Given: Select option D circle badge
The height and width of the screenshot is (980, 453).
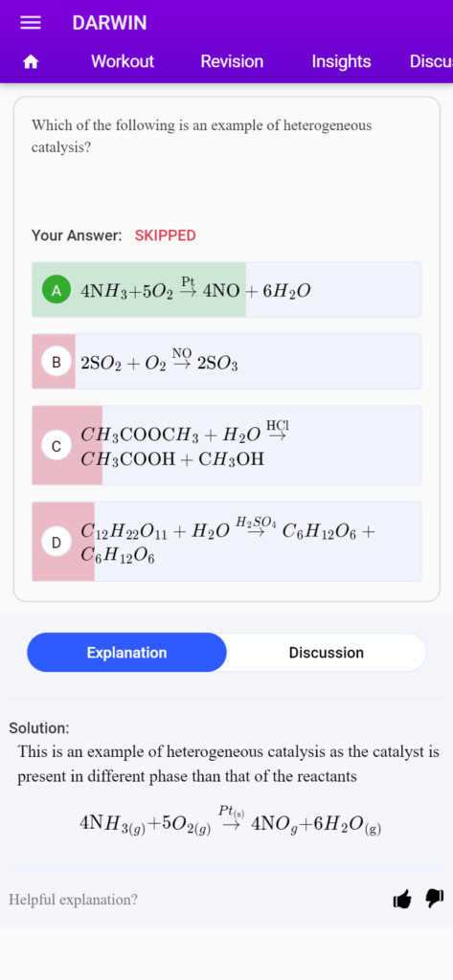Looking at the screenshot, I should click(57, 542).
